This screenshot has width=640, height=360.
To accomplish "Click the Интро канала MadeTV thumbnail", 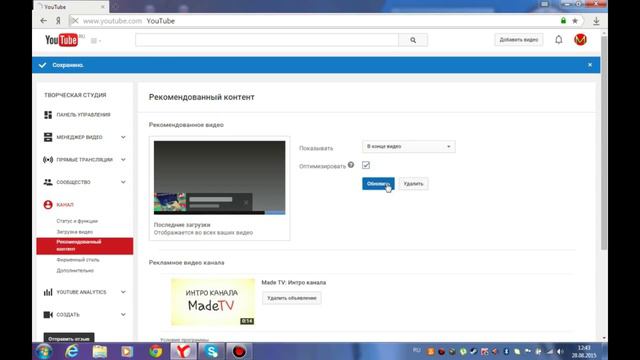I will click(x=213, y=302).
